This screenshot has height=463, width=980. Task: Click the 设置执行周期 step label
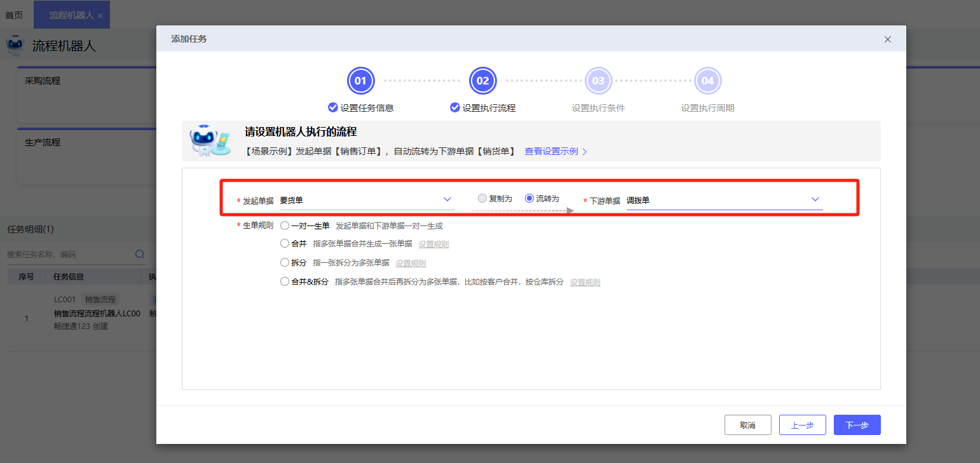point(707,108)
